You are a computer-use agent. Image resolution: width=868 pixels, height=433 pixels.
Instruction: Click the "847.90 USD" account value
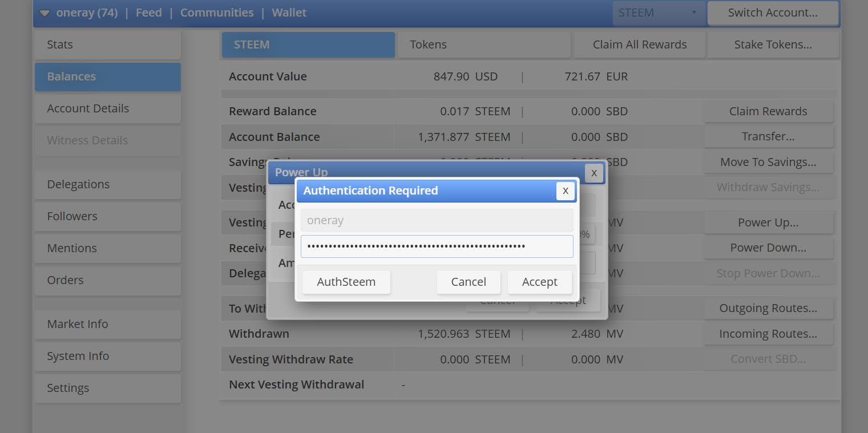466,76
